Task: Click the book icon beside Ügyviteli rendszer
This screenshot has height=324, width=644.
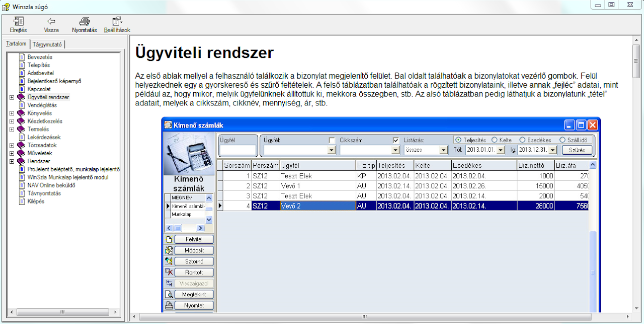Action: (21, 97)
